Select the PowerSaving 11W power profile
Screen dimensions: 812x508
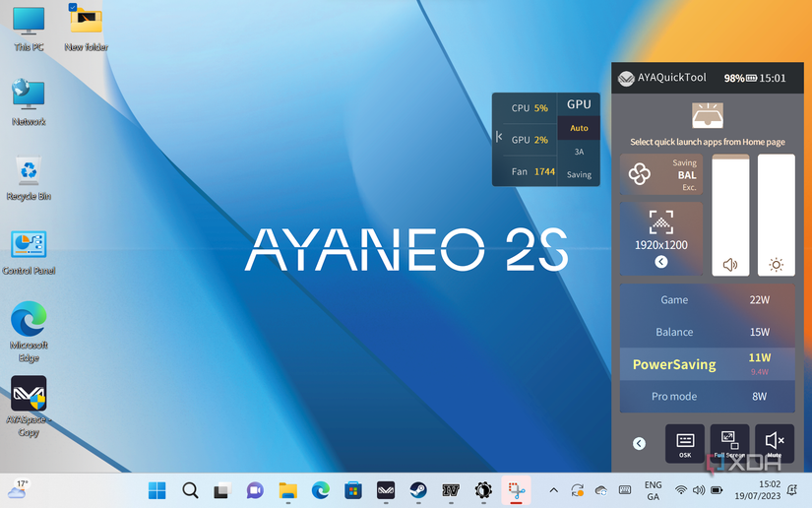[x=708, y=364]
